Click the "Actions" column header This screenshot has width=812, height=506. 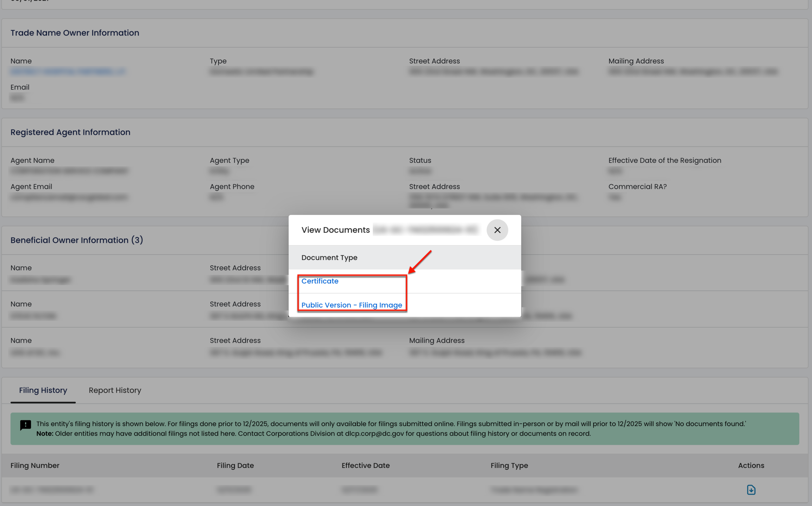point(751,465)
